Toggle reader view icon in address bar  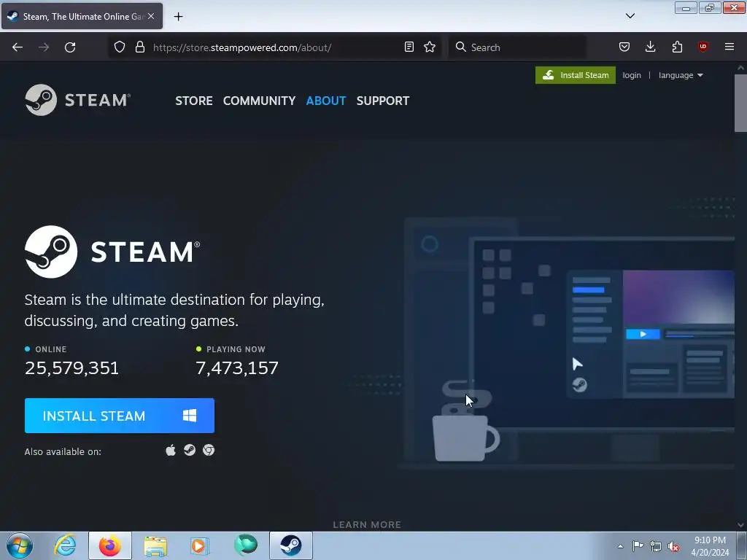(x=409, y=47)
